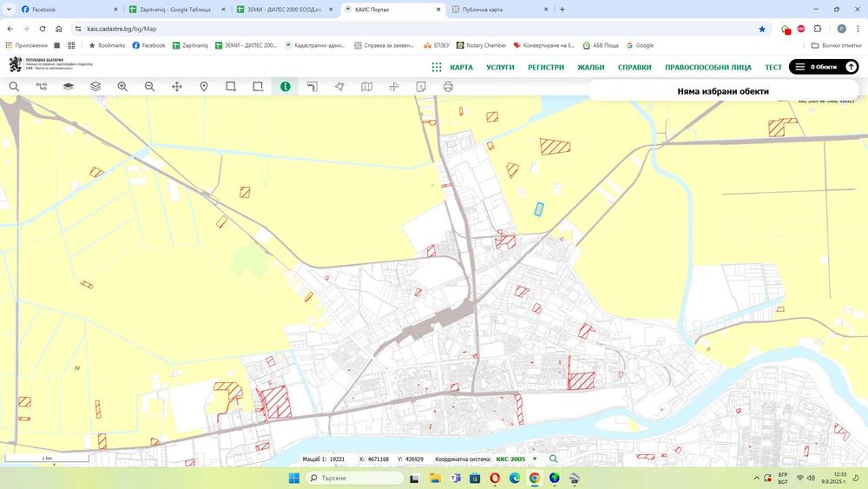
Task: Activate the pan map tool
Action: click(x=177, y=87)
